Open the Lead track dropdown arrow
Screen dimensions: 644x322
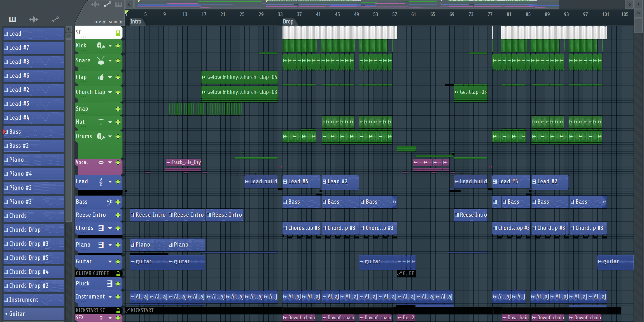[x=110, y=182]
